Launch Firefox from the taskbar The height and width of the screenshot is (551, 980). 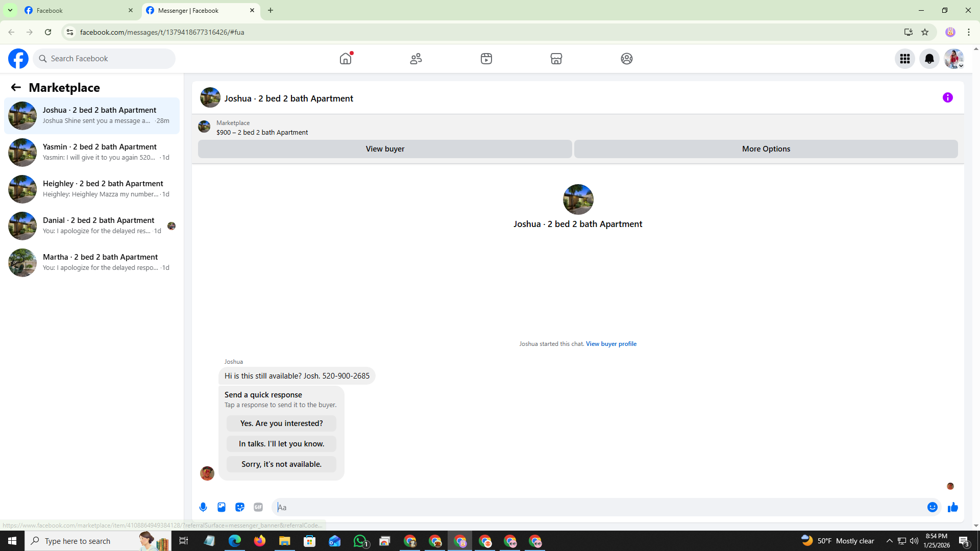click(x=260, y=541)
